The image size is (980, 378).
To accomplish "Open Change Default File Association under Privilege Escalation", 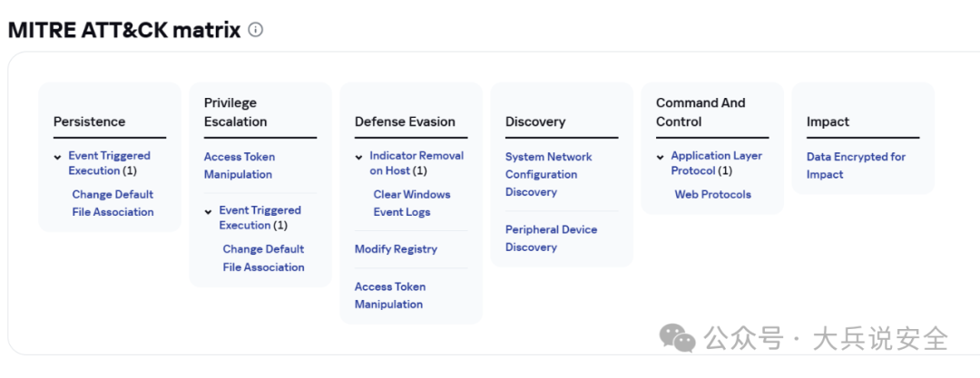I will (x=263, y=258).
